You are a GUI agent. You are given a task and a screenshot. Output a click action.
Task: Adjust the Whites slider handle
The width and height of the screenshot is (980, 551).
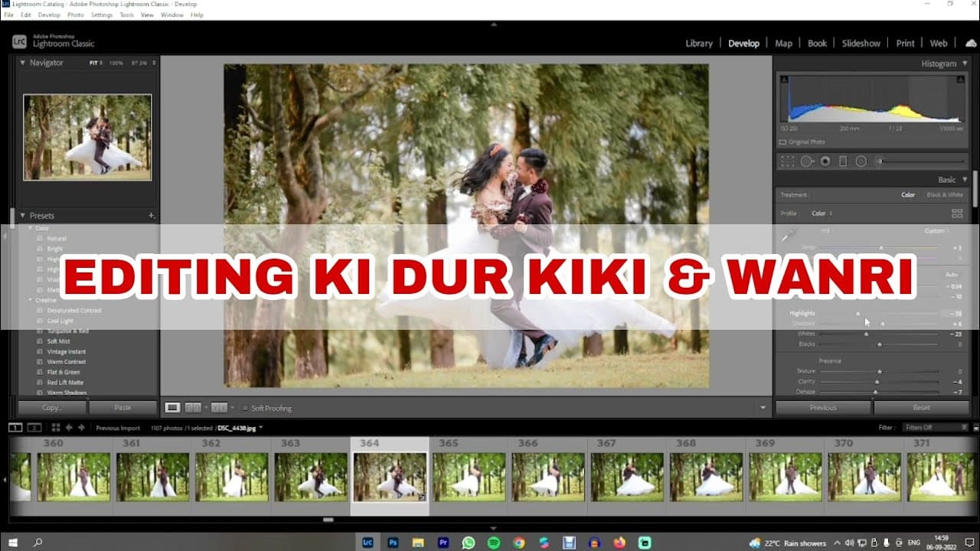click(867, 334)
